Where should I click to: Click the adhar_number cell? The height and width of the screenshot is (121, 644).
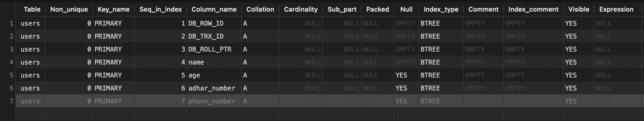[x=214, y=88]
